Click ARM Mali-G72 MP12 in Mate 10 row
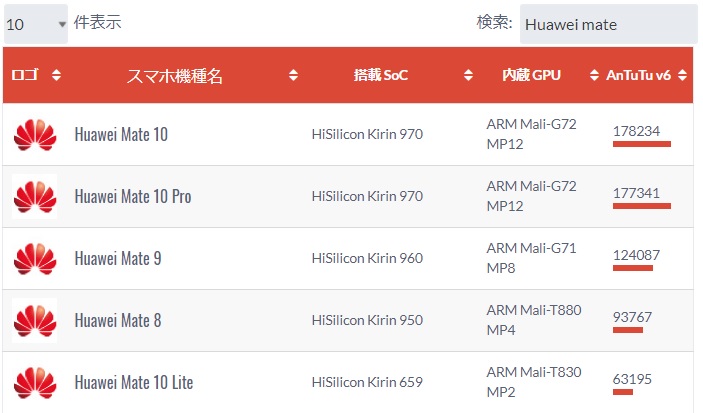The width and height of the screenshot is (703, 413). click(531, 134)
